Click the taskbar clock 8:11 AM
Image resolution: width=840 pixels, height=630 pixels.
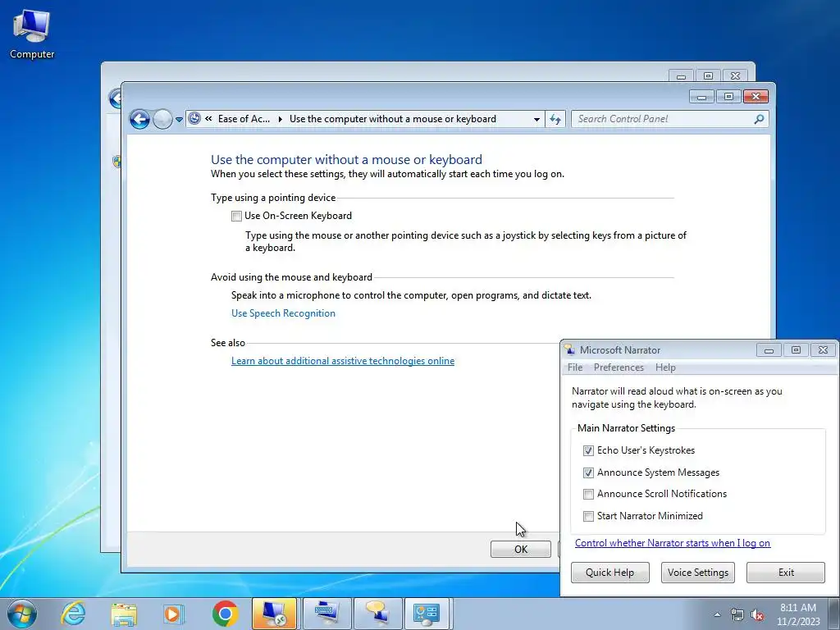pyautogui.click(x=798, y=614)
